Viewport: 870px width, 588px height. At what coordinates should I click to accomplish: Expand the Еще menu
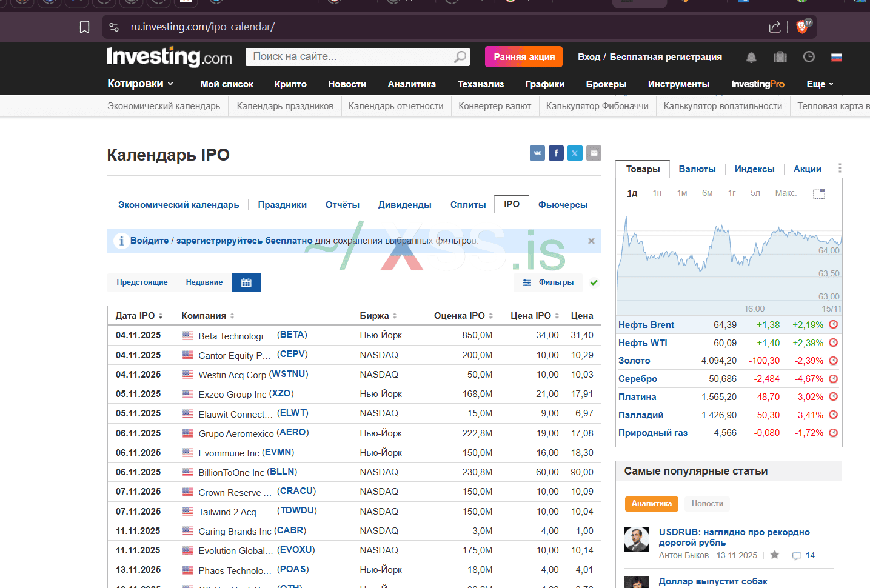pyautogui.click(x=820, y=84)
